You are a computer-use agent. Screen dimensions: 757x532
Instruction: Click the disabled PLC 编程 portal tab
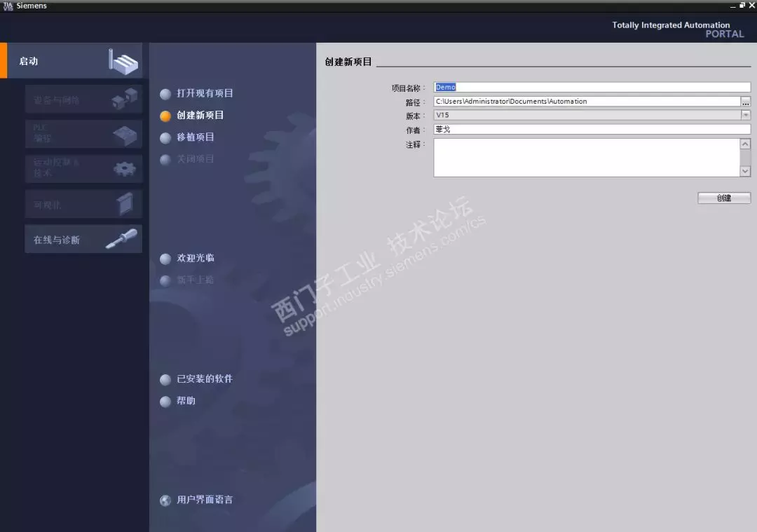[83, 134]
